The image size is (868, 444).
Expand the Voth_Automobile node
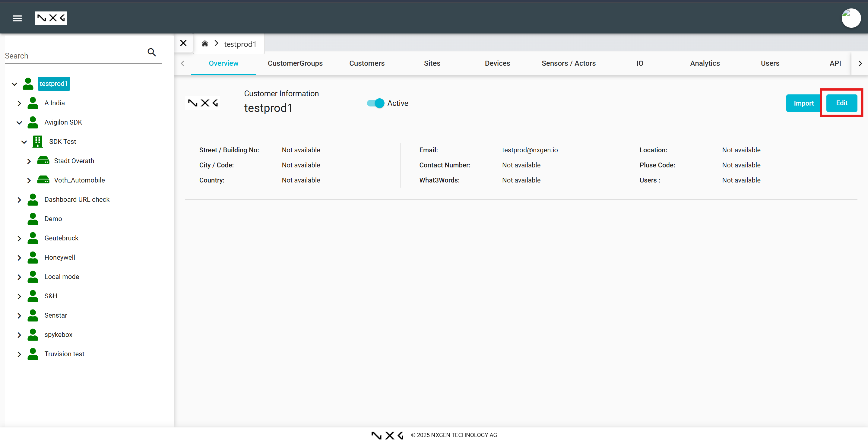(29, 181)
